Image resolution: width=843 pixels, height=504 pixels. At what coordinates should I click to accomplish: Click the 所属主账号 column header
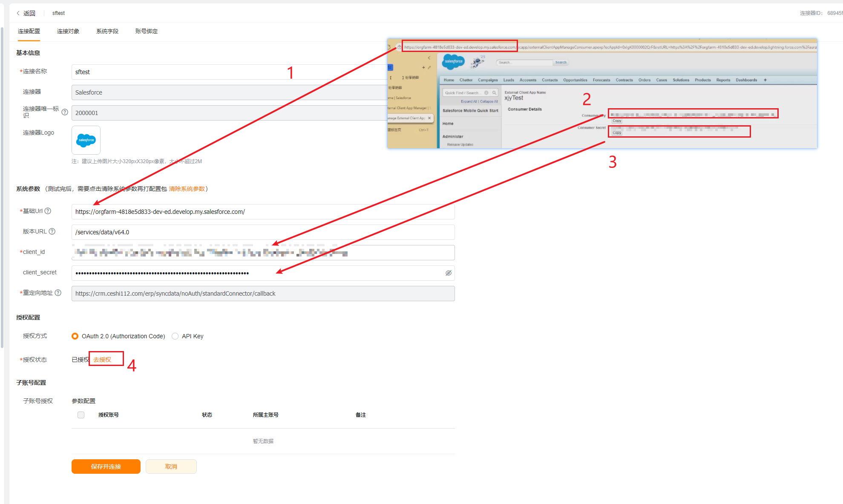(x=266, y=415)
